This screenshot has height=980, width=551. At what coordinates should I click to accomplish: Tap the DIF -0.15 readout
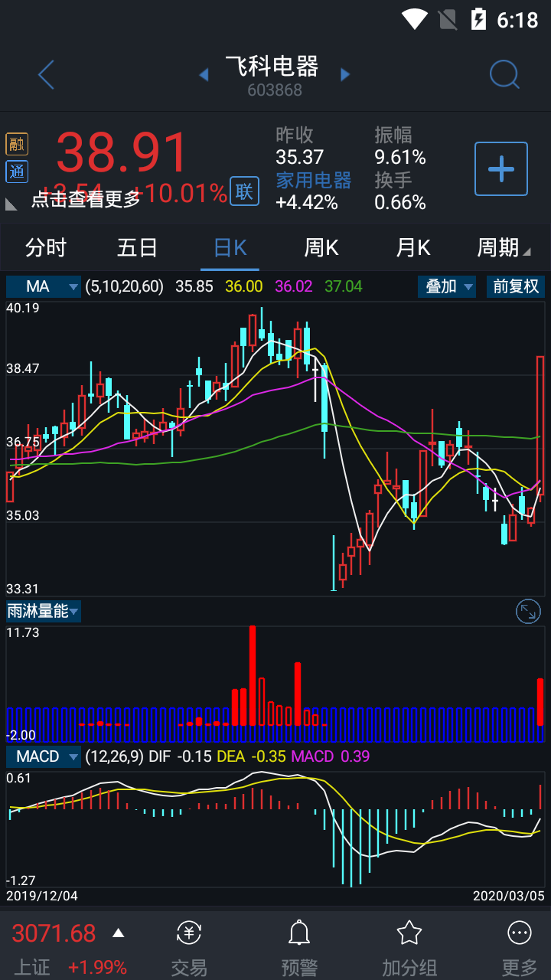[x=181, y=756]
